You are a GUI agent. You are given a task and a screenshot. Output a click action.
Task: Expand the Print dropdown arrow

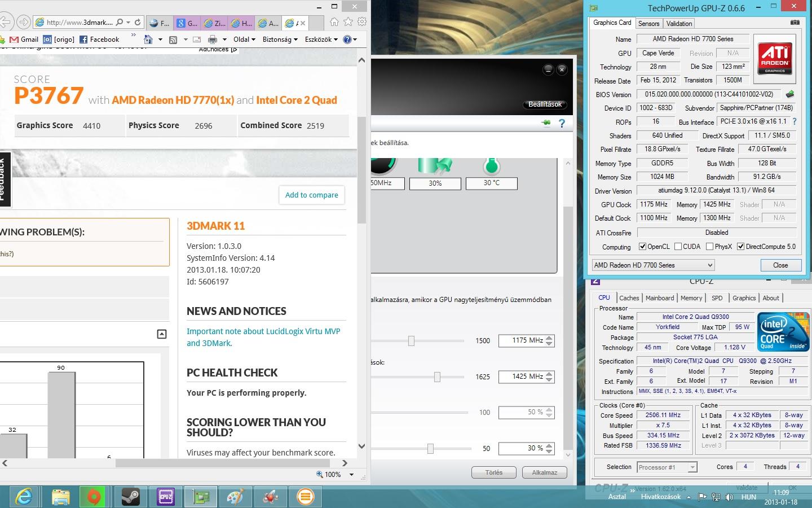point(224,40)
